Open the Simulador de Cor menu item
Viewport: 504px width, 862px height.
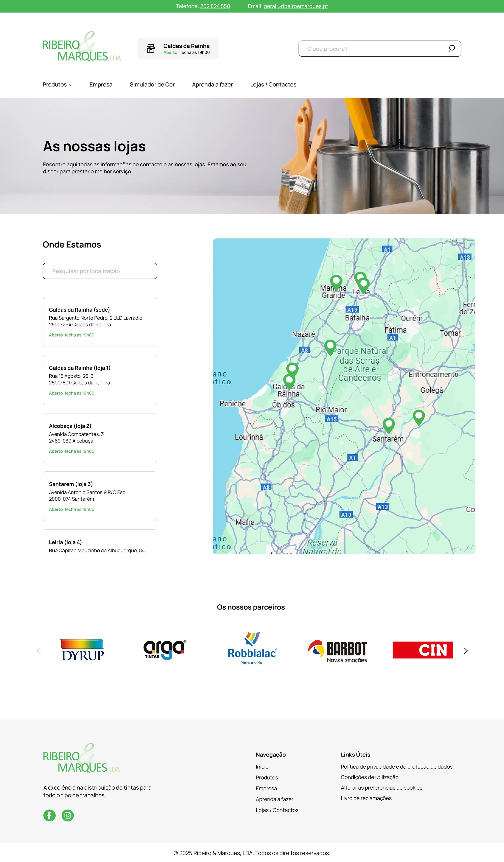click(x=152, y=85)
